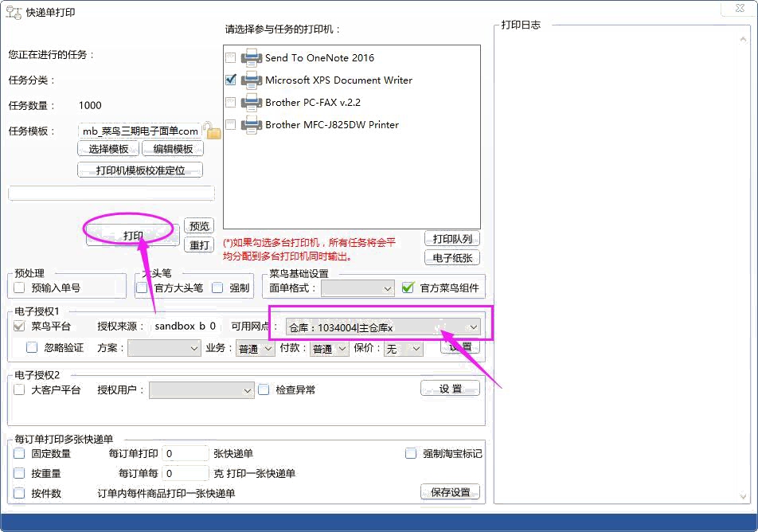This screenshot has width=758, height=532.
Task: Click the lock icon beside template name
Action: [x=212, y=131]
